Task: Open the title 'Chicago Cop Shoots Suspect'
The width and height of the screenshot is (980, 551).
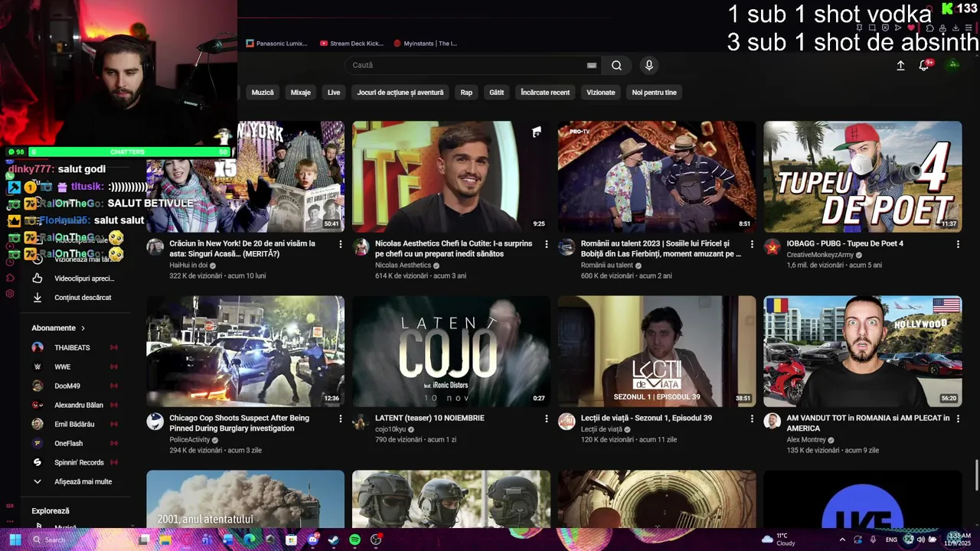Action: (x=239, y=423)
